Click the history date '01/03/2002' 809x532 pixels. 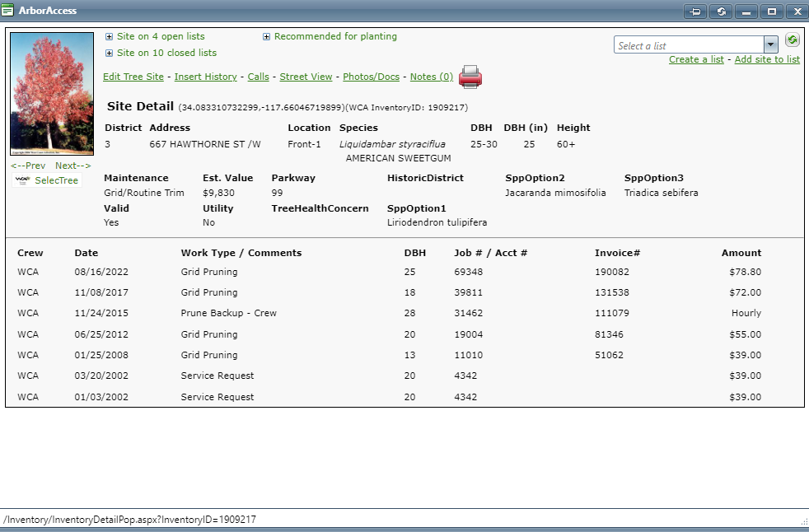[x=101, y=397]
